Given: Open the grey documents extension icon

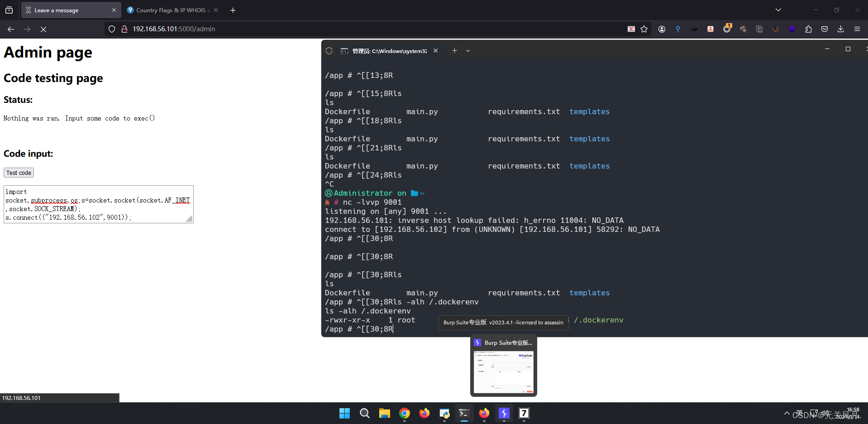Looking at the screenshot, I should (x=759, y=29).
